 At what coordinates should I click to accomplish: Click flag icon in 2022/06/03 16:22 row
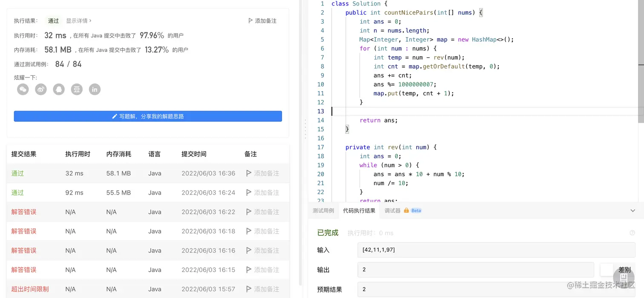tap(249, 212)
